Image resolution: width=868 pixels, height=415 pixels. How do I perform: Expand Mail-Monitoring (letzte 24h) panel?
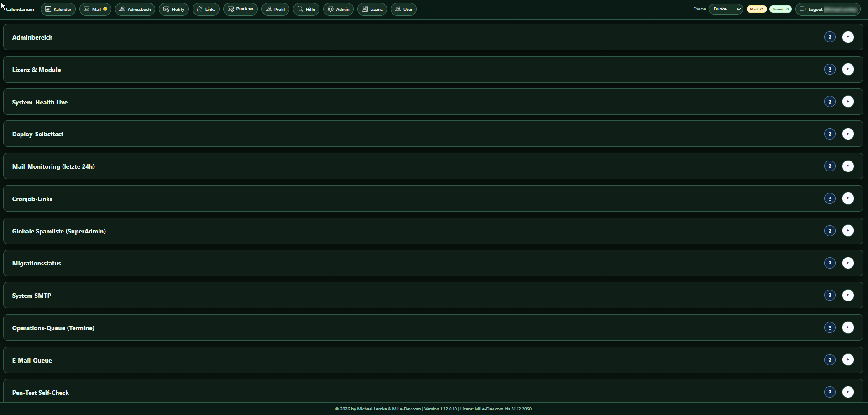coord(848,166)
